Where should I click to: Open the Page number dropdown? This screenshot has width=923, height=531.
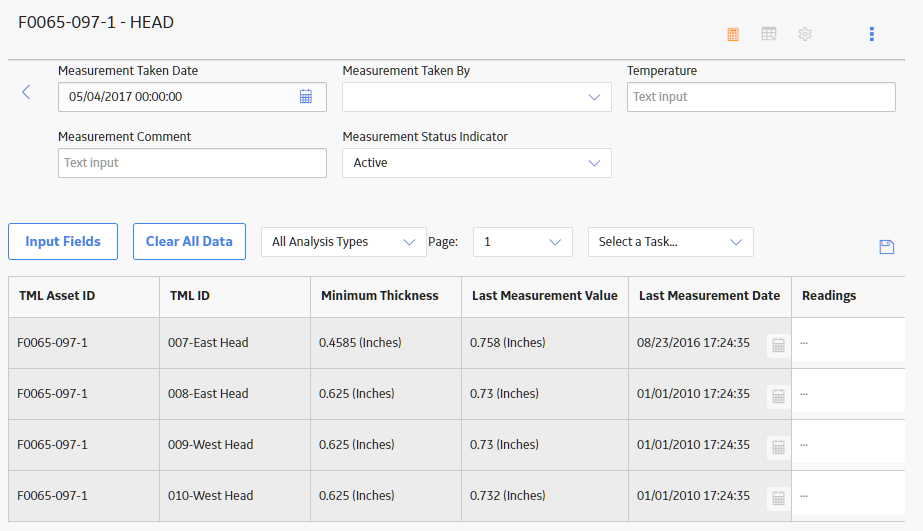[x=523, y=242]
